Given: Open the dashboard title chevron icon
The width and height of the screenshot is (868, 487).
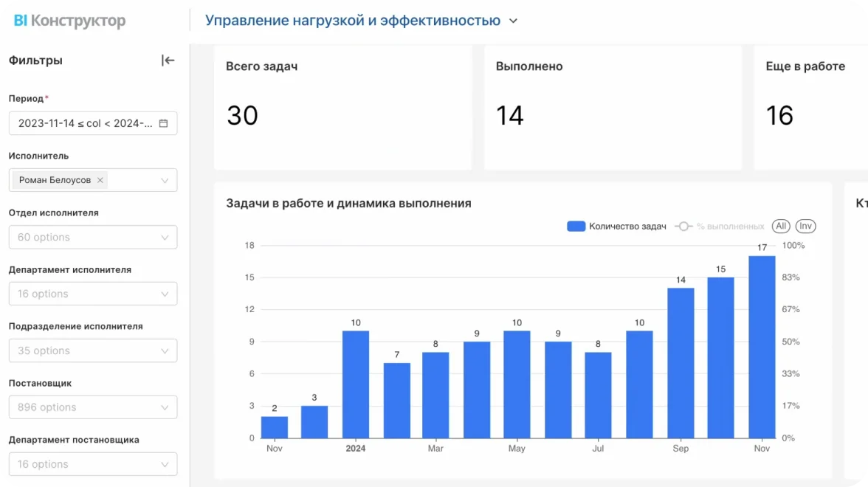Looking at the screenshot, I should (514, 21).
